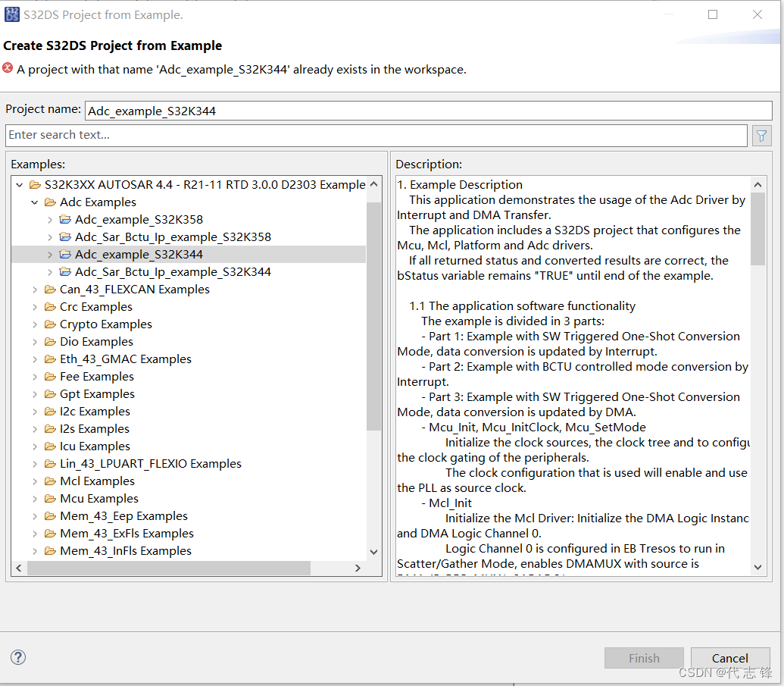Click folder icon of Lin_43_LPUART_FLEXIO Examples
The height and width of the screenshot is (686, 784).
50,463
